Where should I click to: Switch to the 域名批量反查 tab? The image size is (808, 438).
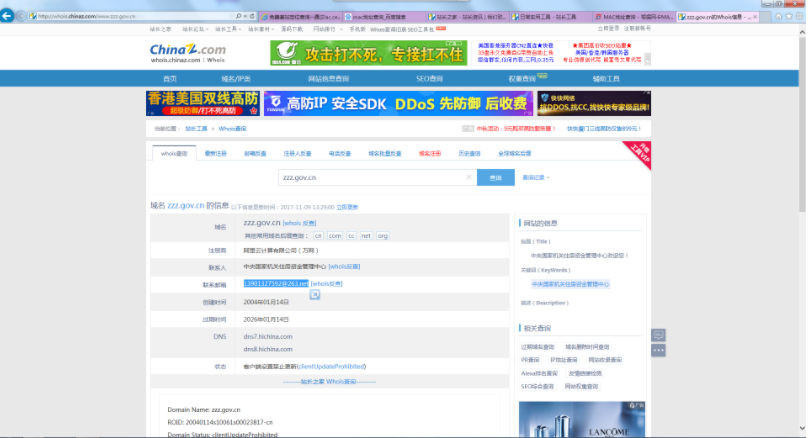[x=384, y=154]
